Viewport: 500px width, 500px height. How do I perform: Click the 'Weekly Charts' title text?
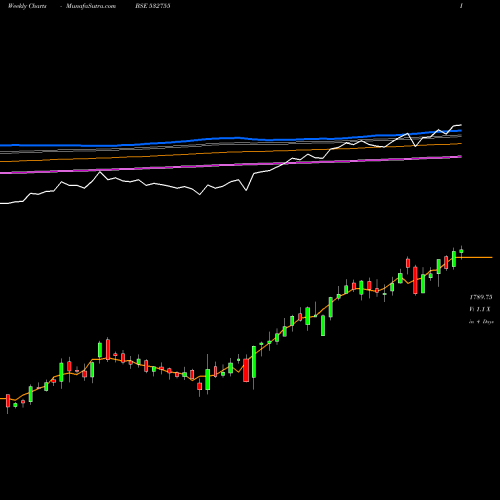[x=27, y=6]
